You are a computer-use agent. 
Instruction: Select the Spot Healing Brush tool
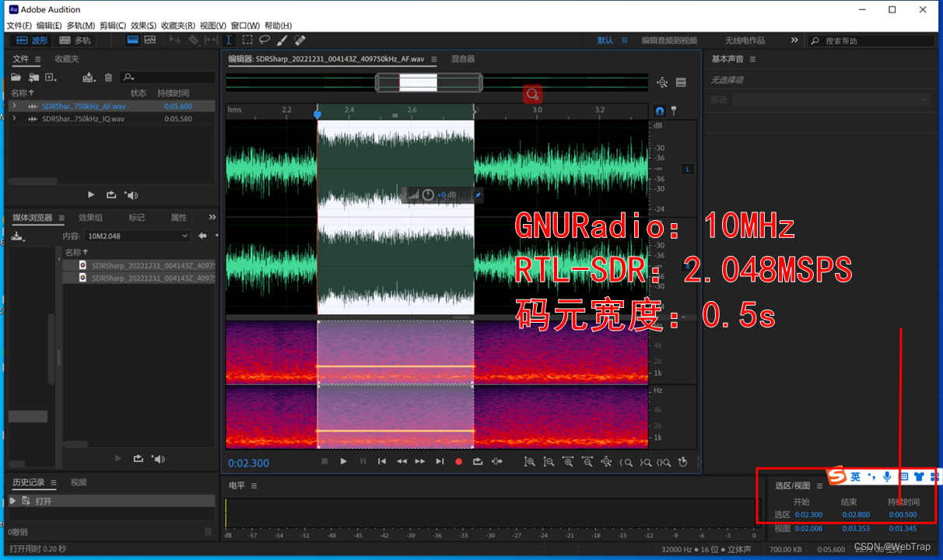pyautogui.click(x=300, y=40)
